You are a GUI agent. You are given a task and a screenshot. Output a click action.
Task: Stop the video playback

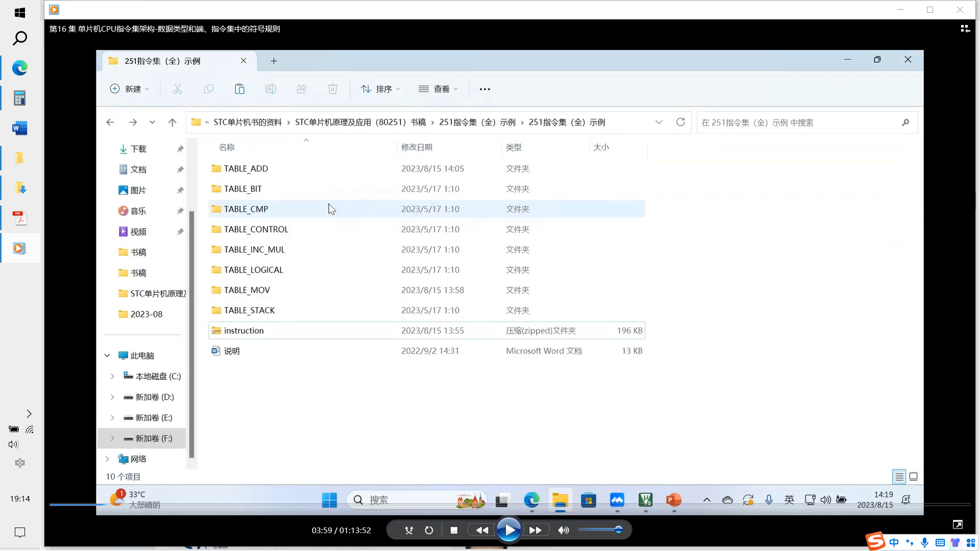(x=454, y=531)
